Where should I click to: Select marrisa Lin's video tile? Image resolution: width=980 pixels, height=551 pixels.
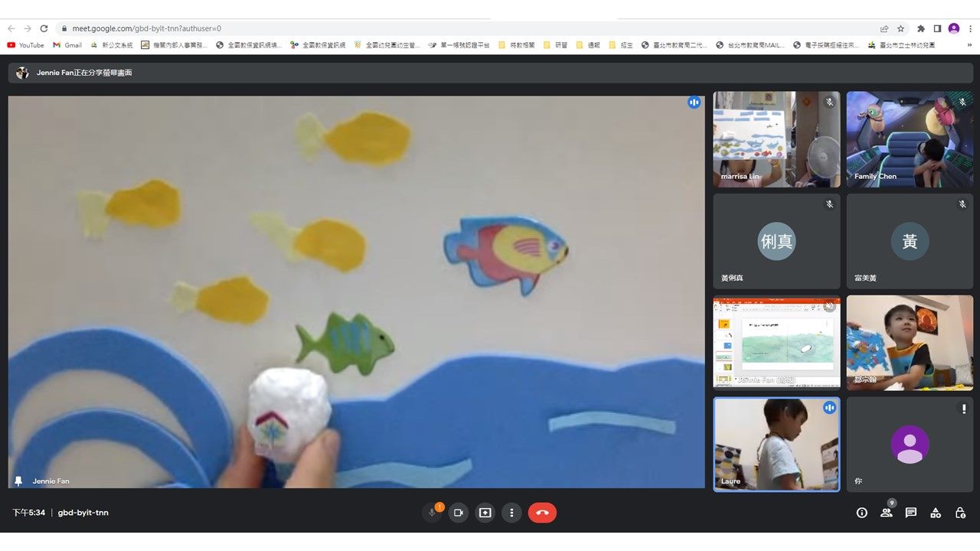776,139
